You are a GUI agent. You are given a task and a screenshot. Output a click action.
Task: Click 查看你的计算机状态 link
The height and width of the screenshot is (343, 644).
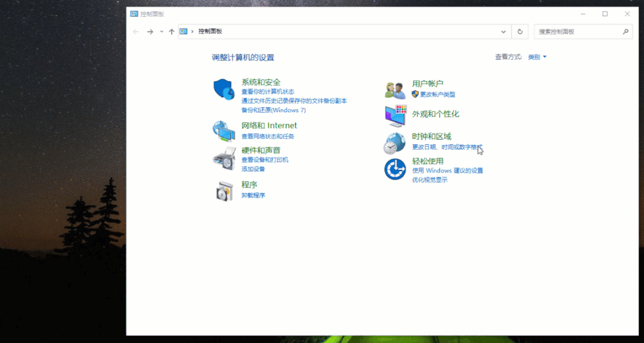(x=268, y=92)
